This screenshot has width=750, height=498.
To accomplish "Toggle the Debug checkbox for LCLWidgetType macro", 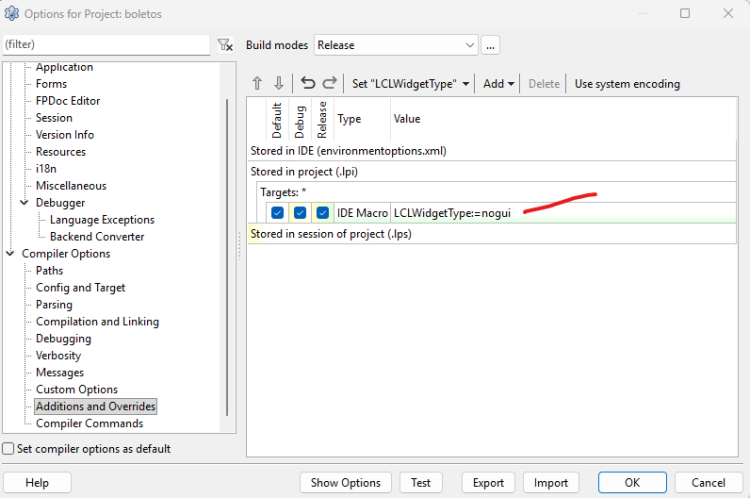I will click(x=300, y=213).
